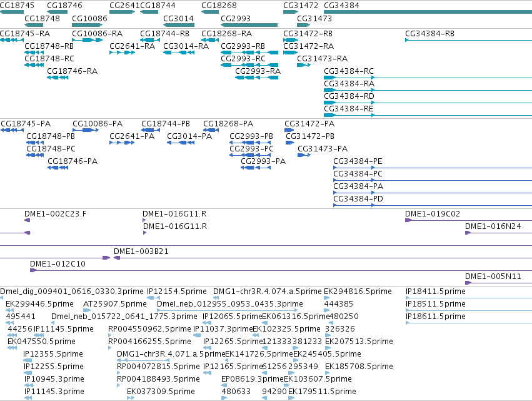The width and height of the screenshot is (532, 401).
Task: Click the CG18268 gene label
Action: pos(219,6)
